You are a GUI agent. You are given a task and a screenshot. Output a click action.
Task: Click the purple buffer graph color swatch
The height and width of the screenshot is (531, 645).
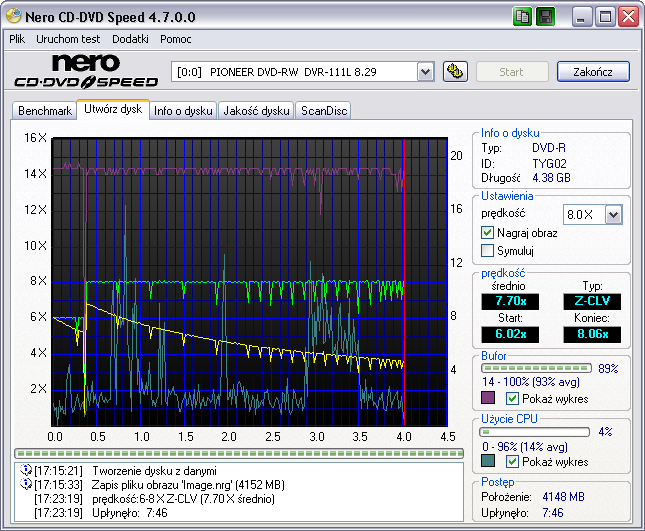coord(488,398)
